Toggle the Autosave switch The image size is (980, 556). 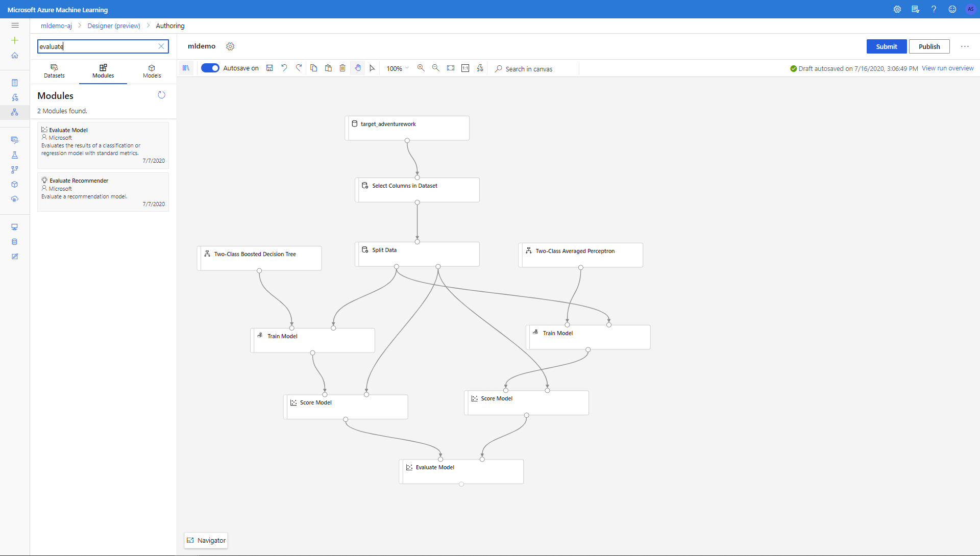tap(210, 68)
